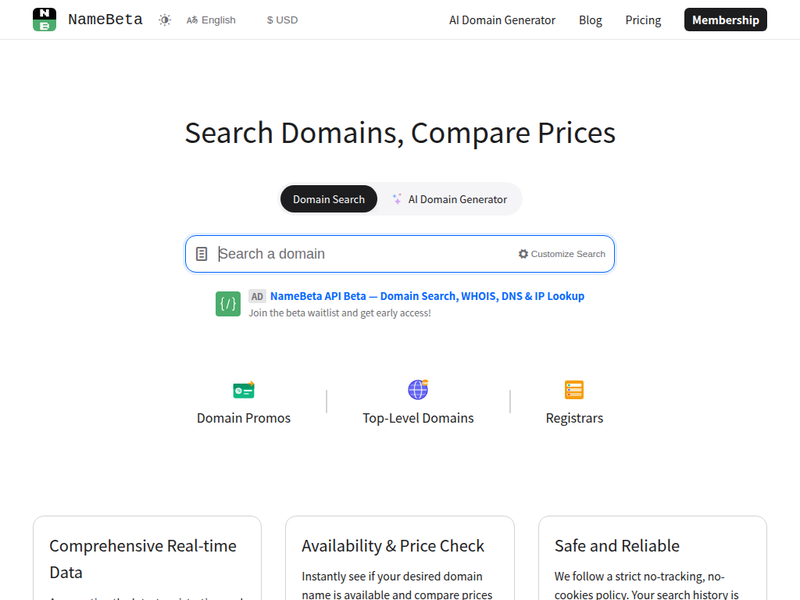Click 'Join the beta waitlist' ad text
Image resolution: width=800 pixels, height=600 pixels.
[x=340, y=313]
